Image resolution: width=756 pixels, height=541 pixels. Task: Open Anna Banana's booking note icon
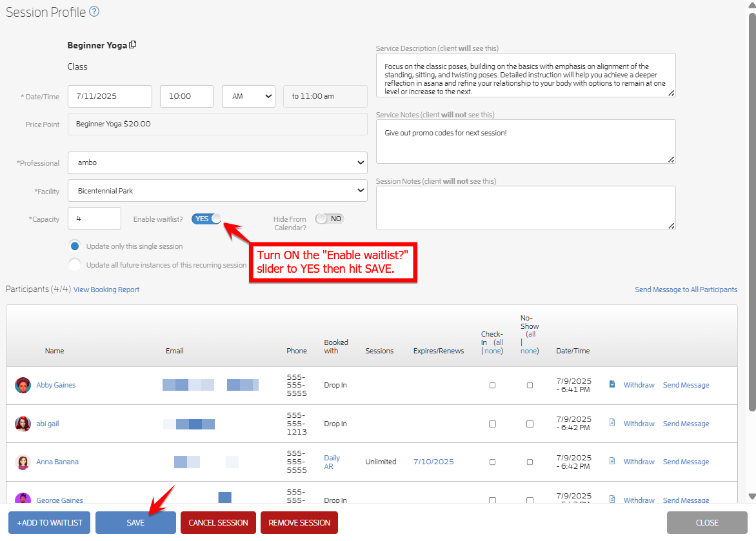pos(612,461)
